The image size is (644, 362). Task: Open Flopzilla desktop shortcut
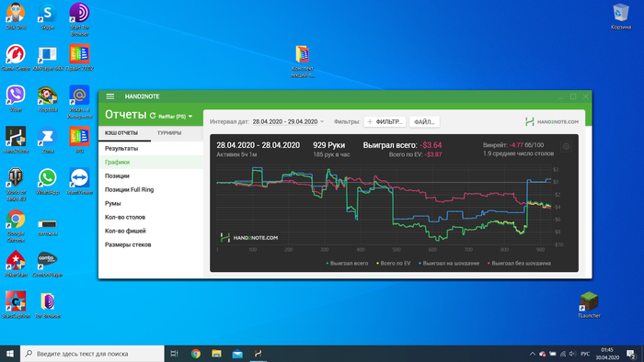pos(47,98)
